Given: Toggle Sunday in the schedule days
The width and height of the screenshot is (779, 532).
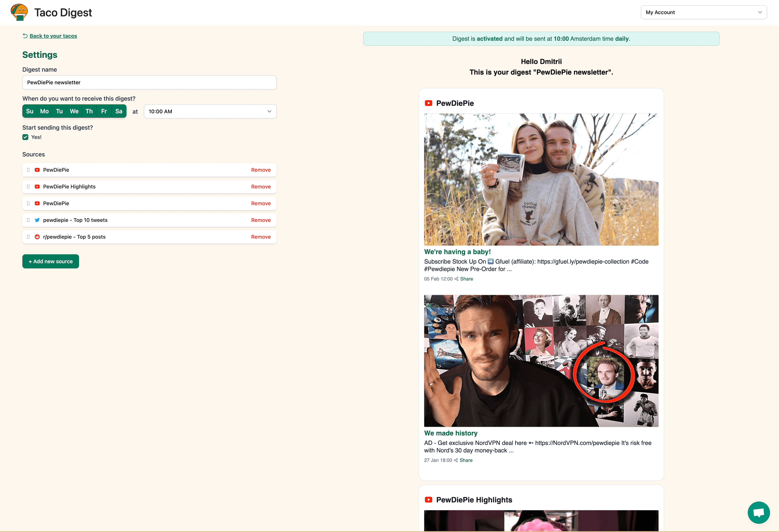Looking at the screenshot, I should pos(29,111).
